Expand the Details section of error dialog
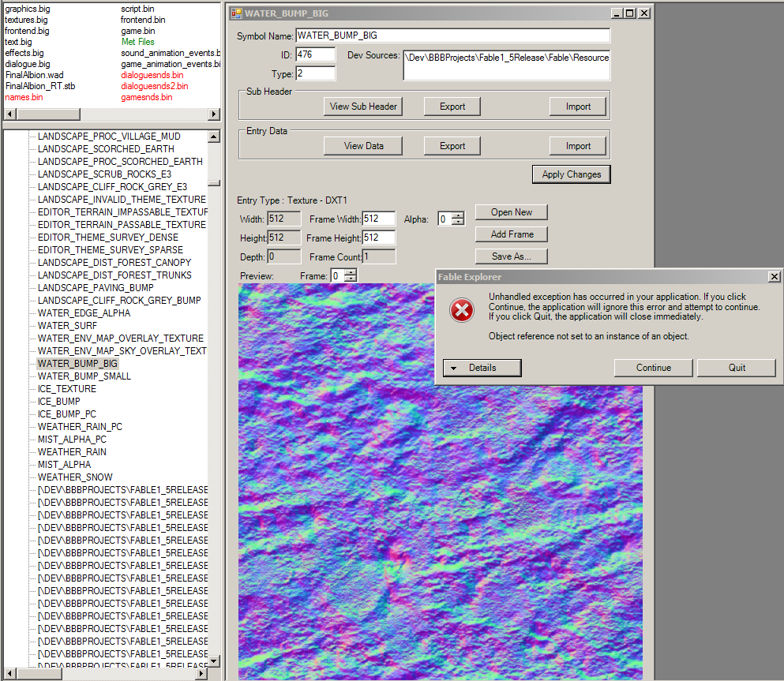The height and width of the screenshot is (681, 784). (x=482, y=368)
